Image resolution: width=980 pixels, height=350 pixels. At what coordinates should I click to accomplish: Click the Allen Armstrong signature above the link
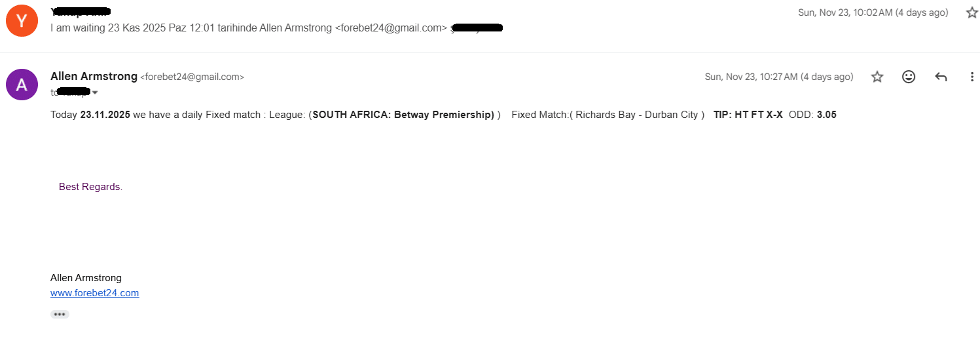(x=86, y=278)
